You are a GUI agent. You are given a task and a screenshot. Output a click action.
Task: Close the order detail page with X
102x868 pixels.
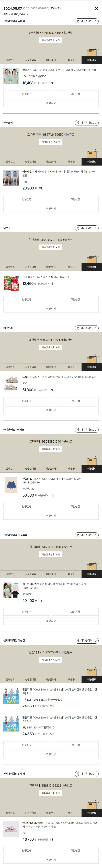tap(96, 8)
